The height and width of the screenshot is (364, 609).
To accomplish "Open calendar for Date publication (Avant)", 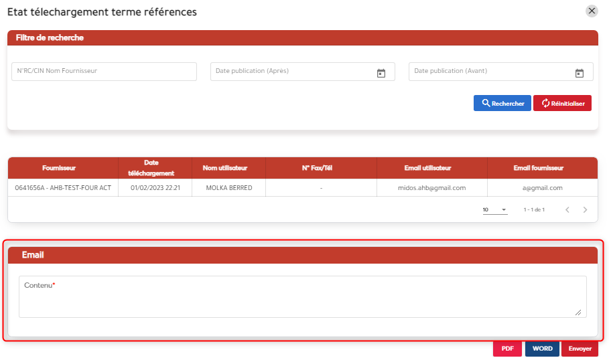I will (x=580, y=73).
